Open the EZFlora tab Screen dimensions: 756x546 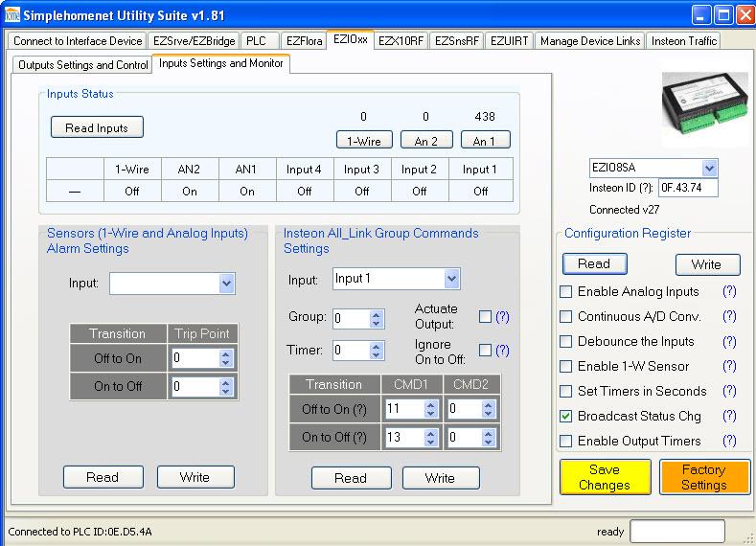tap(305, 41)
